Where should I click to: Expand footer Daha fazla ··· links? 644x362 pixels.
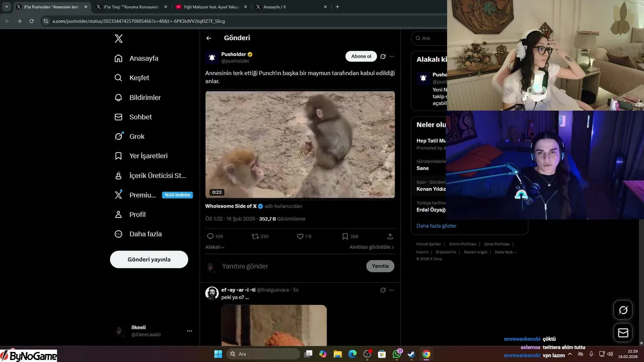pos(506,252)
